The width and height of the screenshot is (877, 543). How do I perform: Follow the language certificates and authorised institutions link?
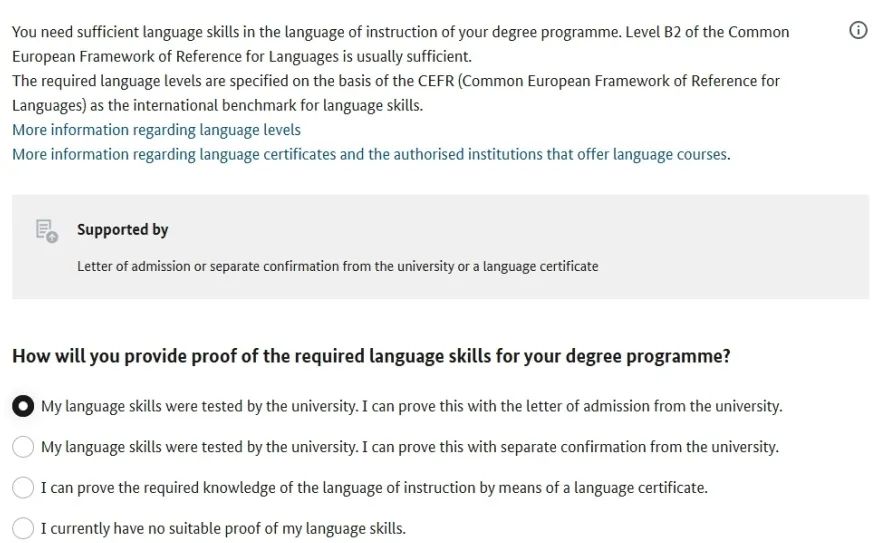pyautogui.click(x=370, y=154)
